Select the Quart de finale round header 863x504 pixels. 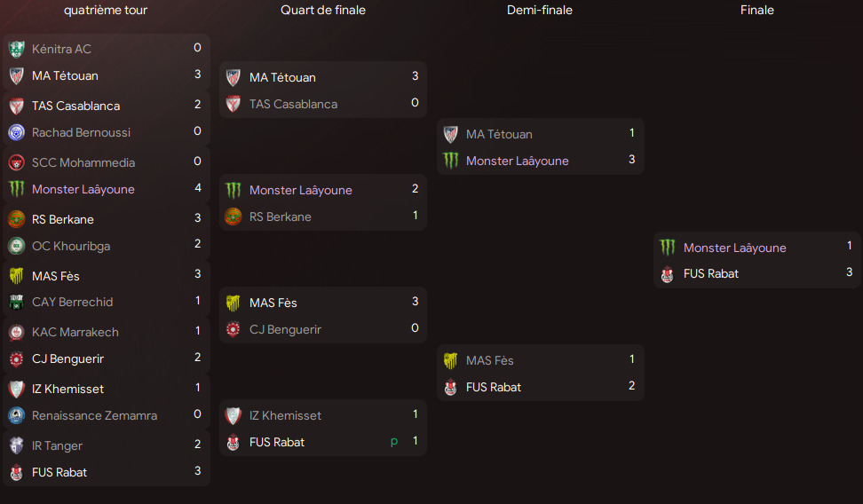[x=323, y=11]
